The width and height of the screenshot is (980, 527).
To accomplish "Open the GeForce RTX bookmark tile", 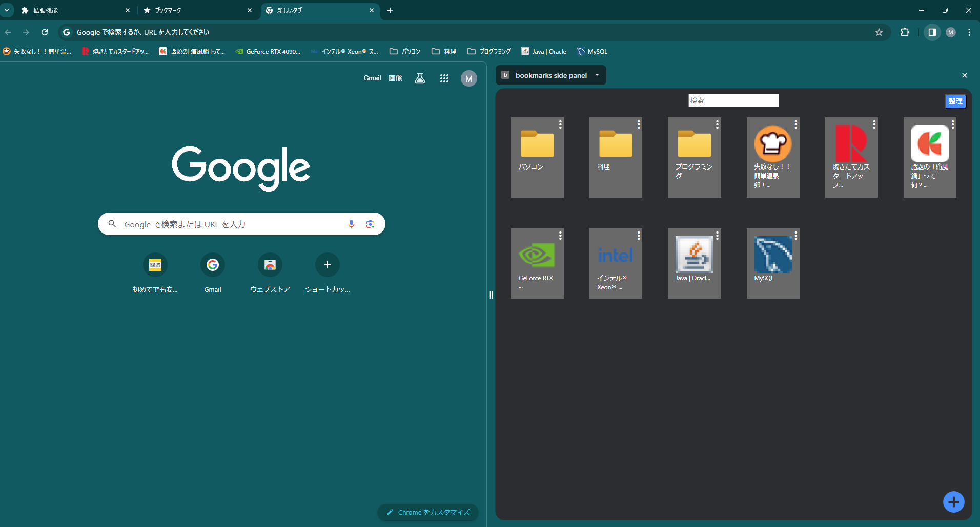I will (537, 263).
